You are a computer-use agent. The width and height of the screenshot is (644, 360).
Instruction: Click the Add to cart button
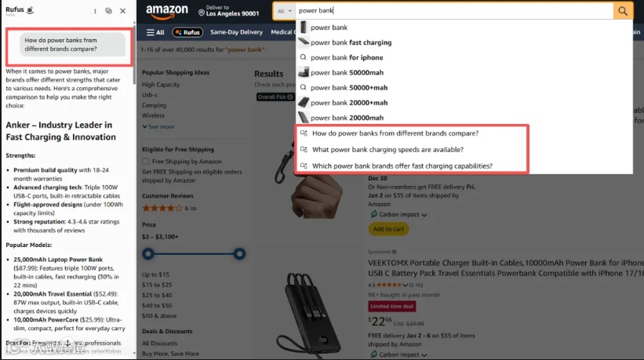(388, 229)
